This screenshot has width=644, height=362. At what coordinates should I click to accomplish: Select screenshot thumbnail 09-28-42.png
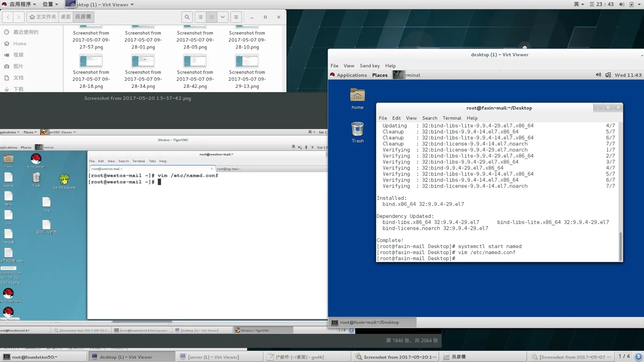point(195,61)
